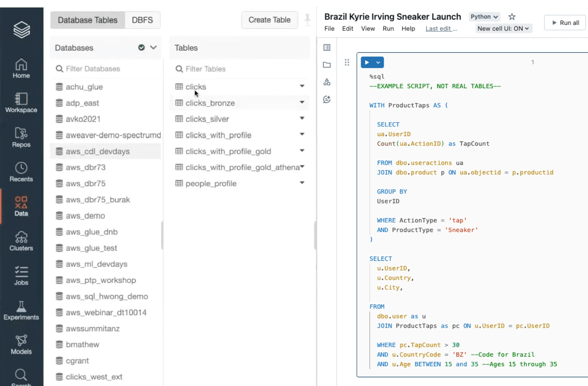Open Models in the sidebar
Screen dimensions: 588x386
[x=21, y=345]
